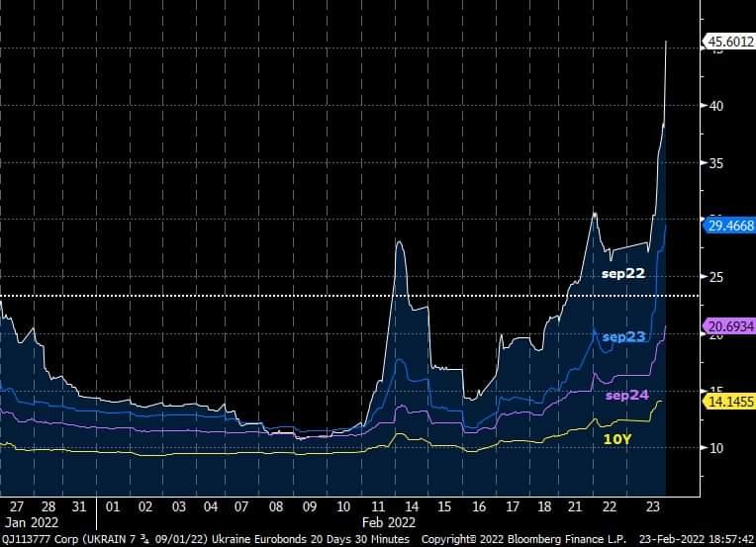The height and width of the screenshot is (547, 756).
Task: Click the white 45.6012 value label
Action: 730,42
